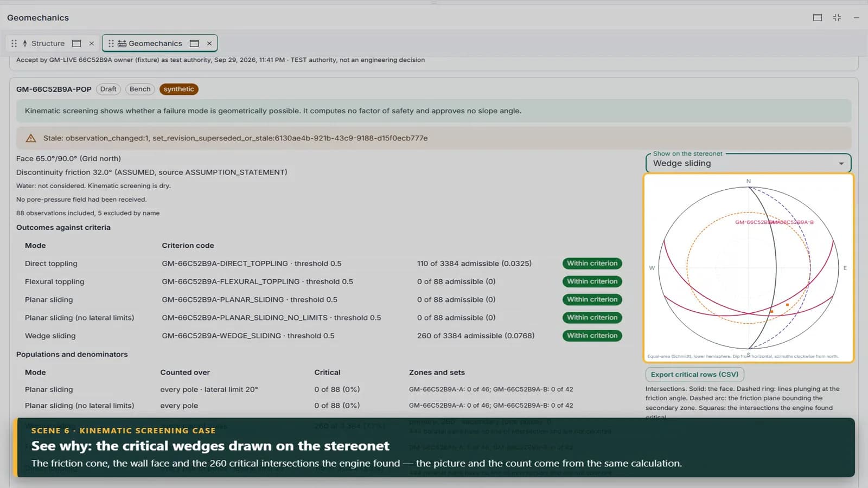
Task: Click "Face 65.0°/90.0° (Grid north)"
Action: pyautogui.click(x=68, y=159)
